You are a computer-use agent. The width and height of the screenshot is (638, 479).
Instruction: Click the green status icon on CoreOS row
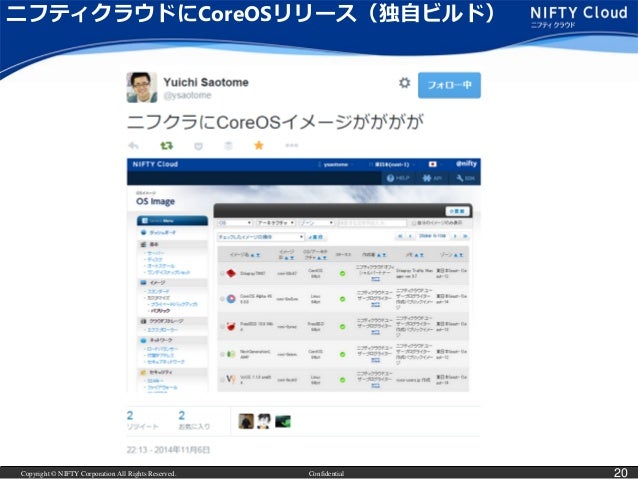(x=343, y=299)
